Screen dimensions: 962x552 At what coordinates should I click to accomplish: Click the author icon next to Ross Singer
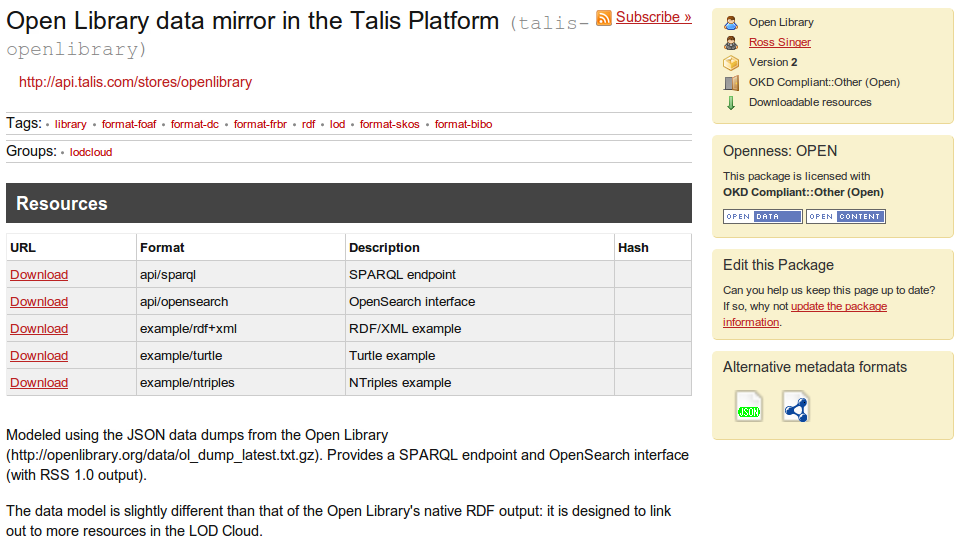coord(731,43)
